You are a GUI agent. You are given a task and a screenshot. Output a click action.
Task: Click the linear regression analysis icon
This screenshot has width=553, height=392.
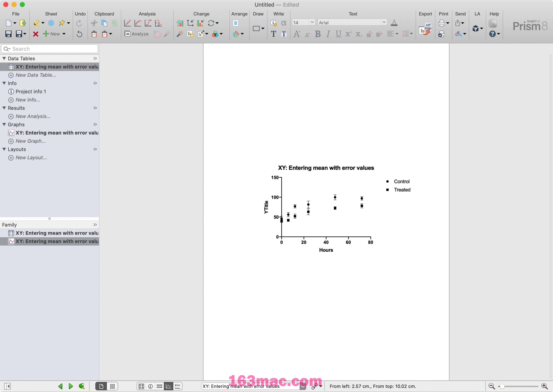127,23
